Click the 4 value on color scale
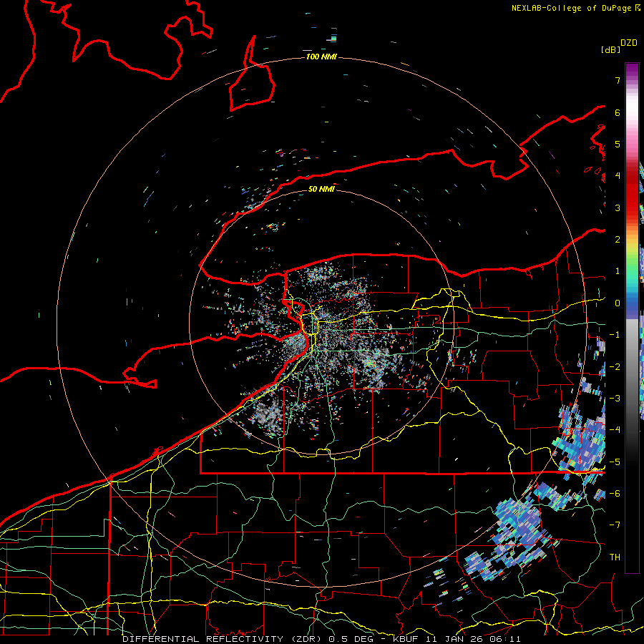This screenshot has height=644, width=644. (x=618, y=176)
